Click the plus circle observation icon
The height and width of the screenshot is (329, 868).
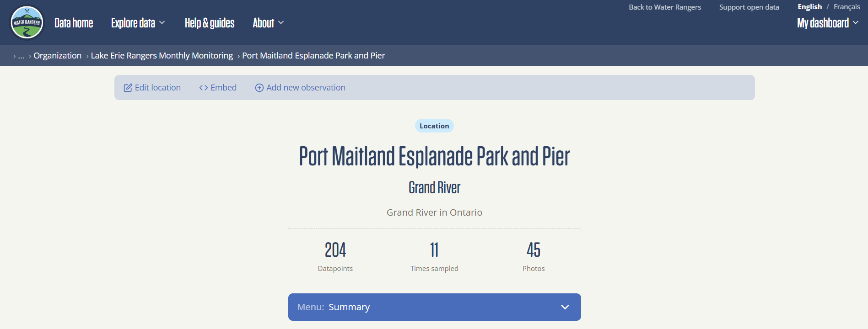click(259, 88)
